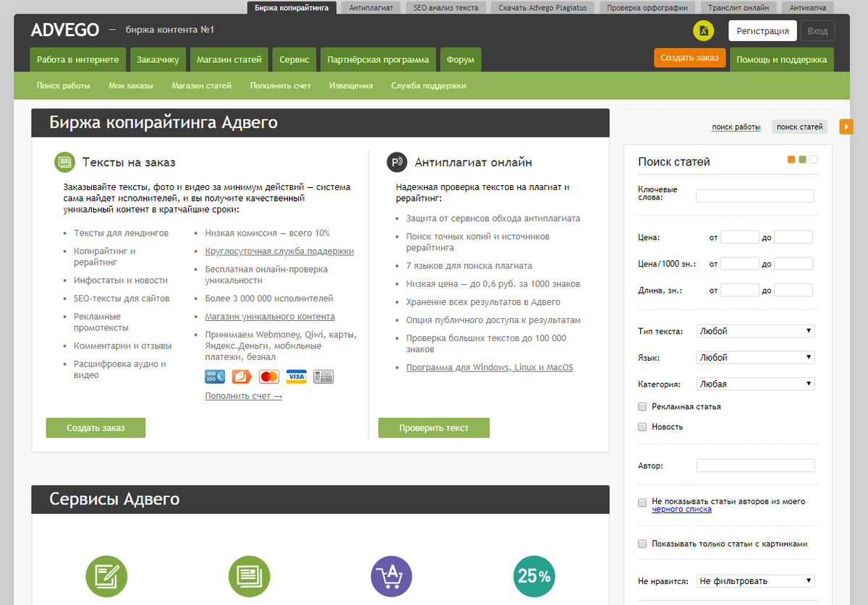Open the 'Антикапча' tab

[809, 8]
